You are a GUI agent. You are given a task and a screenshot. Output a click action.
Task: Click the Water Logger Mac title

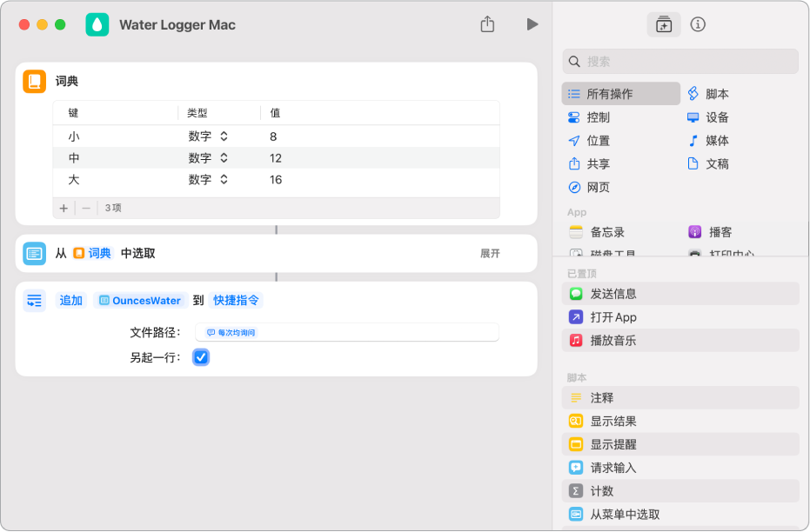tap(177, 24)
